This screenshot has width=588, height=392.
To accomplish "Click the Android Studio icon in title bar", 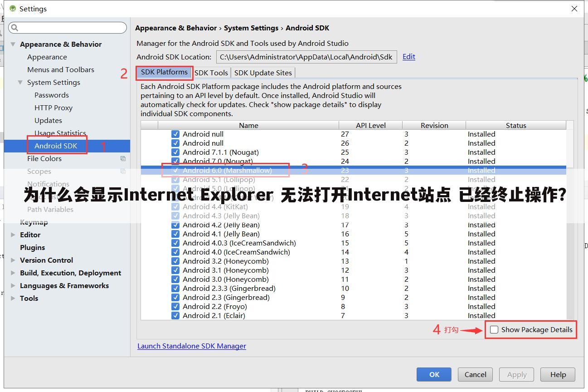I will [13, 9].
